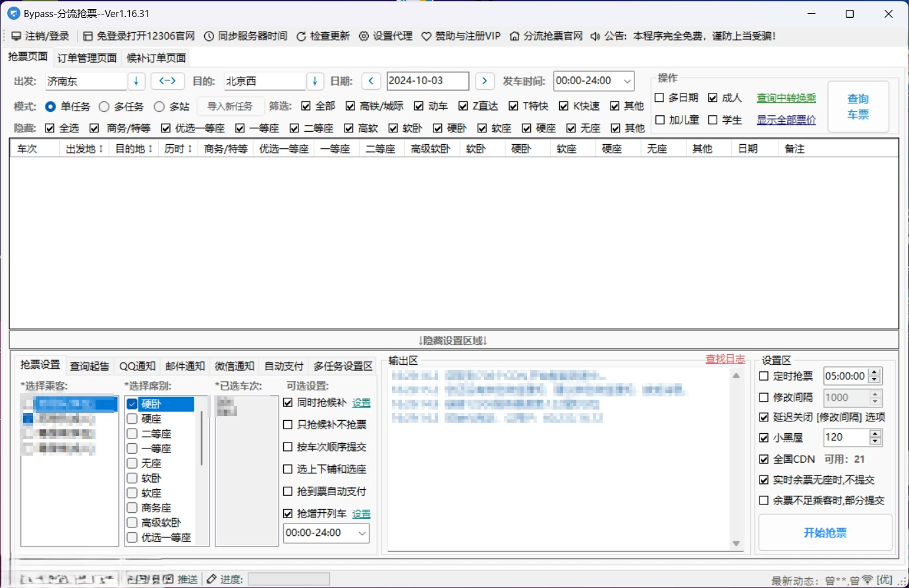This screenshot has height=588, width=909.
Task: Collapse settings via 隐藏设置区域 bar
Action: [x=454, y=340]
